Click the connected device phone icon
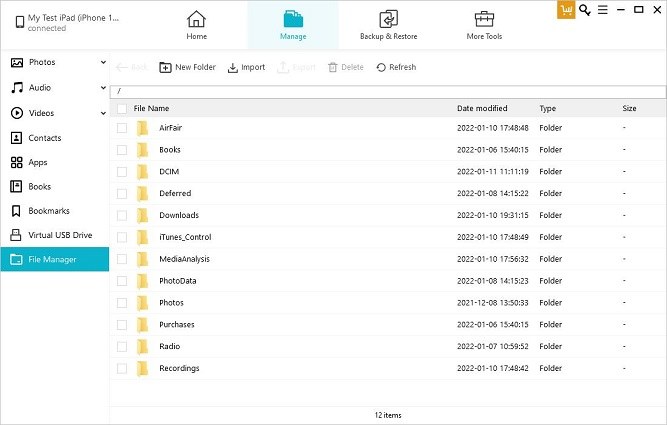 click(x=20, y=22)
